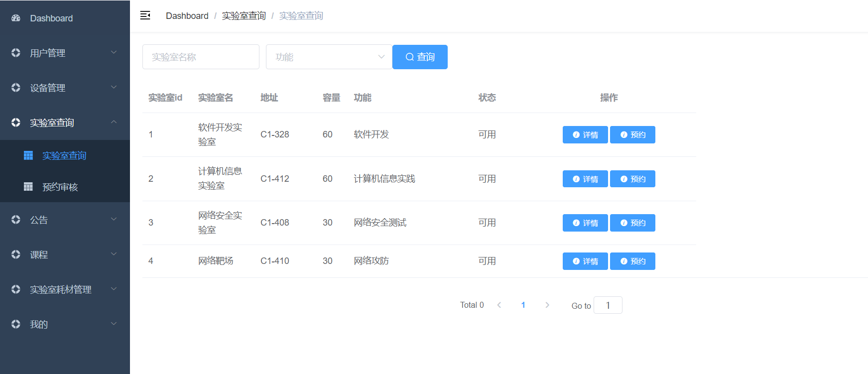Image resolution: width=868 pixels, height=374 pixels.
Task: Click the 网络攻防 function cell
Action: (372, 261)
